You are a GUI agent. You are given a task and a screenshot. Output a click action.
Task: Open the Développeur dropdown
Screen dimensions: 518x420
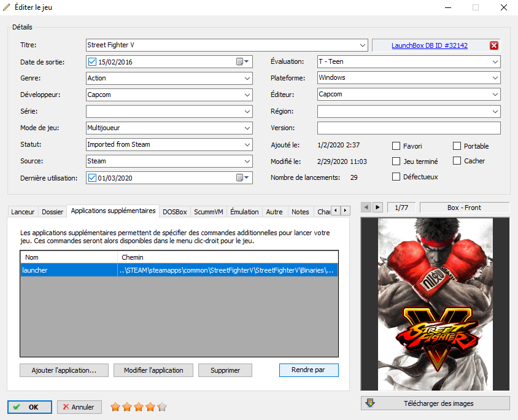[x=247, y=95]
